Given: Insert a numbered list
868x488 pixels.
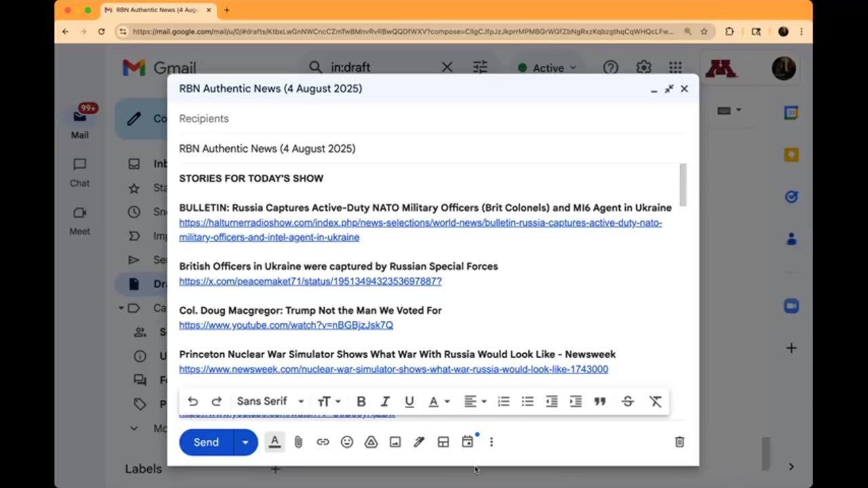Looking at the screenshot, I should pyautogui.click(x=503, y=401).
